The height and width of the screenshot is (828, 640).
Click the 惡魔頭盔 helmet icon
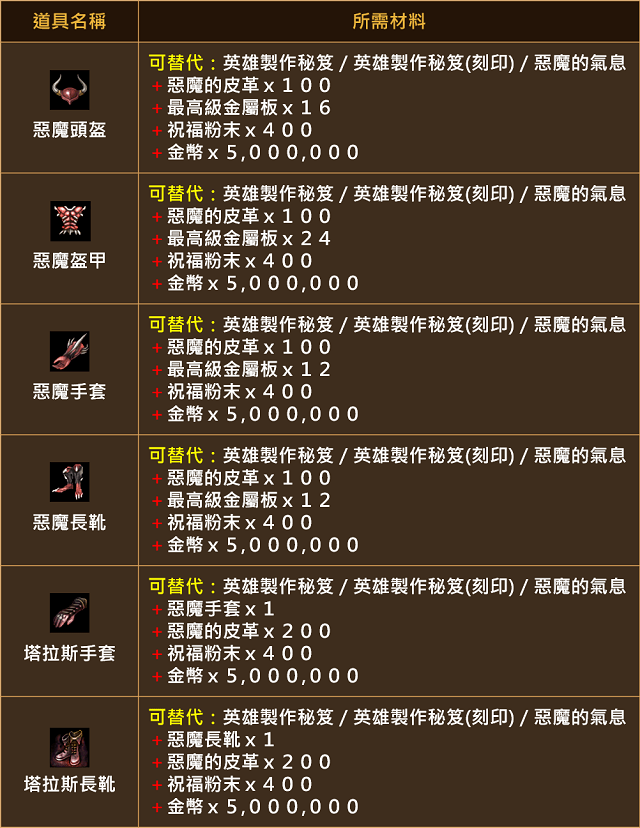click(x=70, y=90)
